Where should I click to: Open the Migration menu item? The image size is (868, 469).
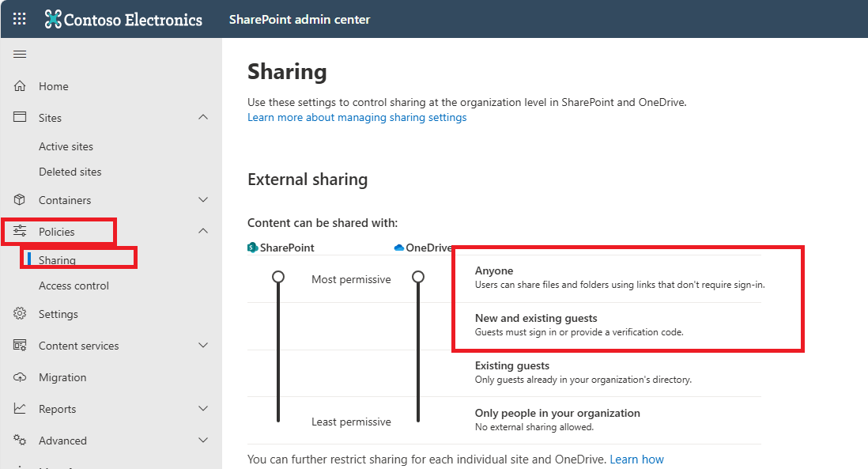(x=62, y=377)
